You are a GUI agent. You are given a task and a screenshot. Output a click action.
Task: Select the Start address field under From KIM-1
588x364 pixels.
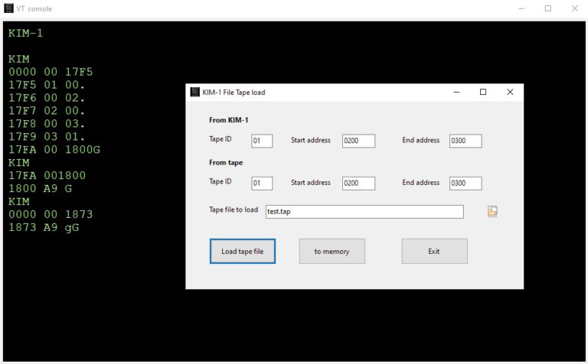pyautogui.click(x=358, y=141)
